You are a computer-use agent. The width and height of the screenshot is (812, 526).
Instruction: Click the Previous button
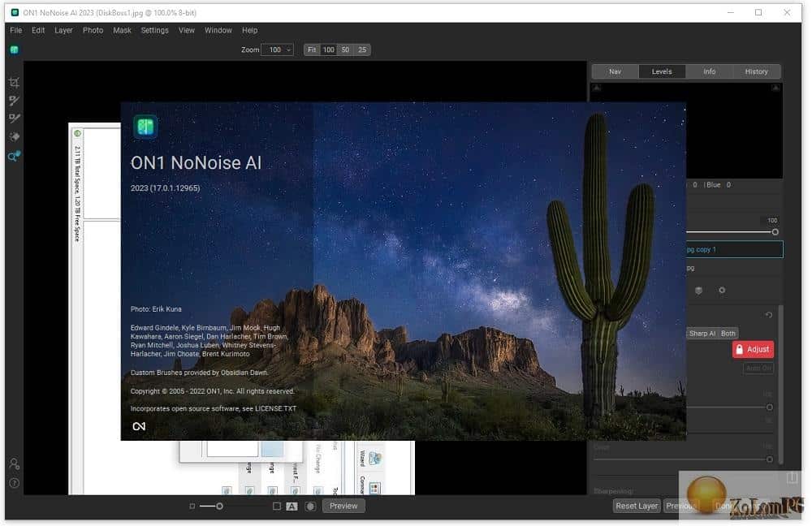coord(681,506)
